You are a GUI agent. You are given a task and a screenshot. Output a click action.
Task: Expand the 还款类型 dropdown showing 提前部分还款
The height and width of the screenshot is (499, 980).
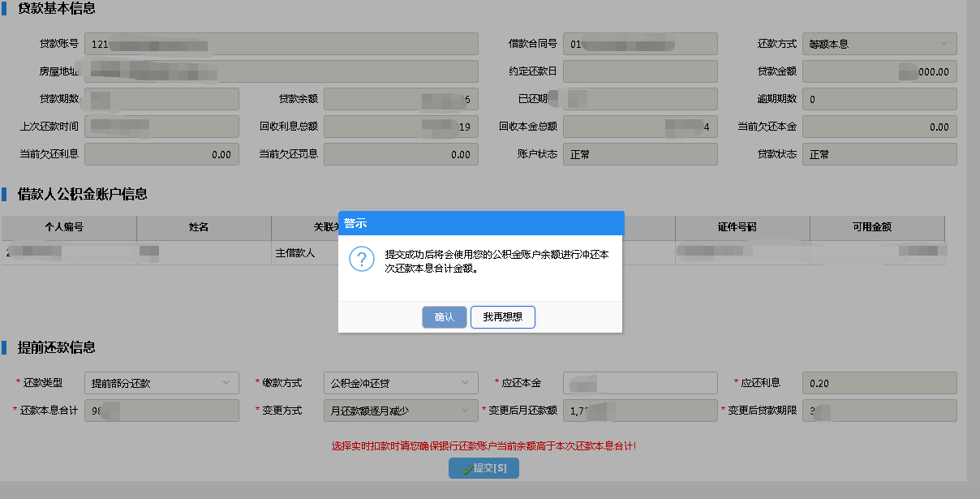point(161,383)
